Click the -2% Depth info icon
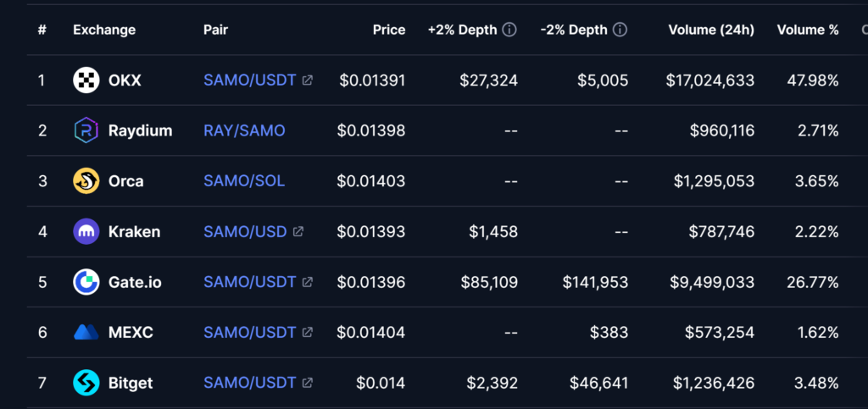 (x=620, y=30)
